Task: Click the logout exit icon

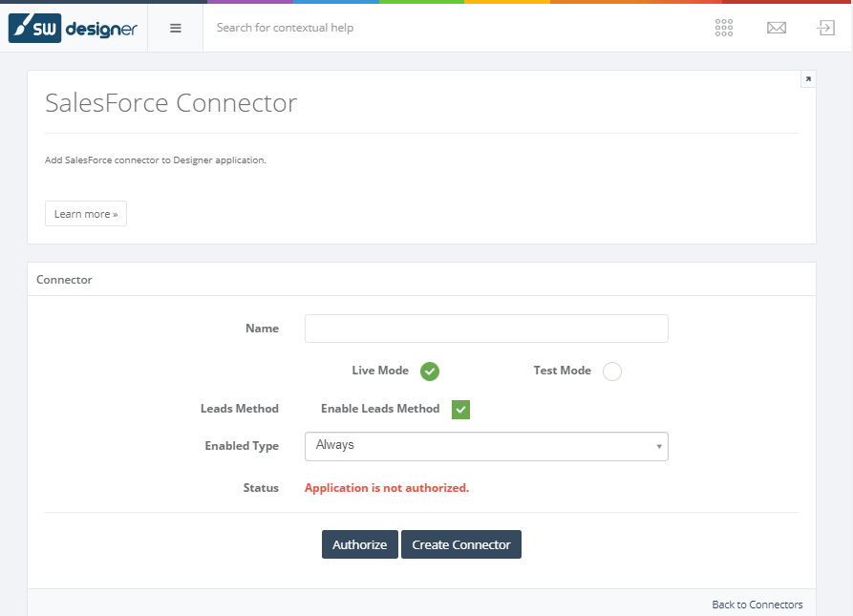Action: coord(826,28)
